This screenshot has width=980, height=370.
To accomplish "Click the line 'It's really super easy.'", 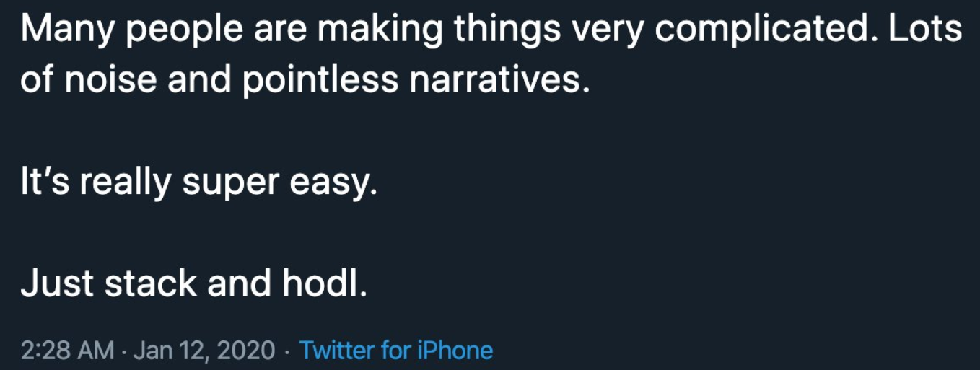I will click(x=199, y=184).
